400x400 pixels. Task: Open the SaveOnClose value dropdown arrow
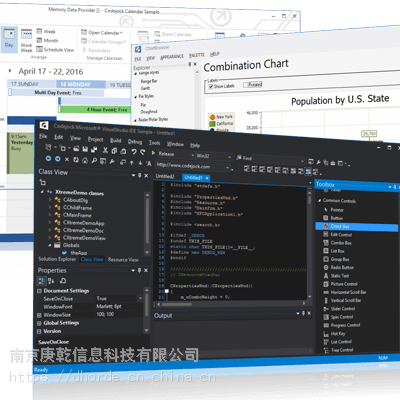(x=140, y=298)
